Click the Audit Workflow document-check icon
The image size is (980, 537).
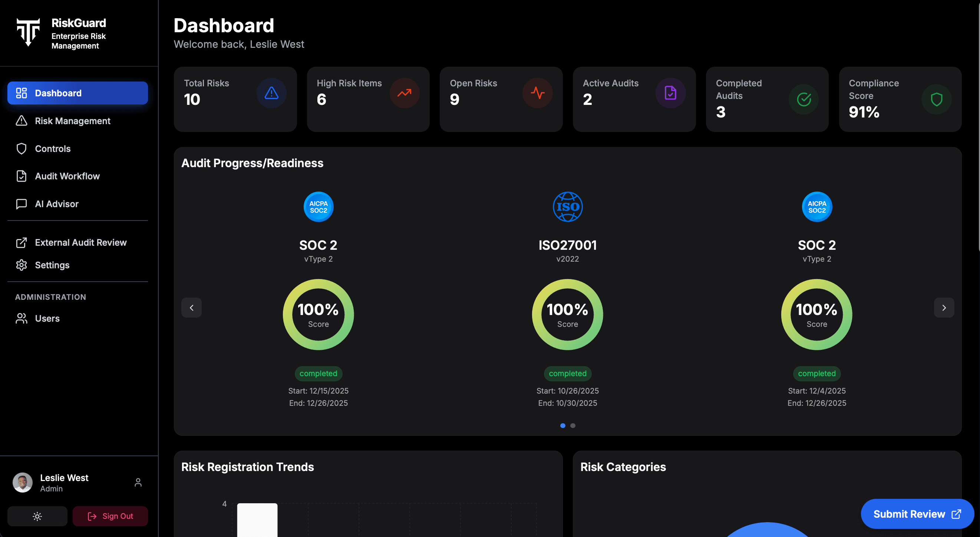pyautogui.click(x=22, y=176)
